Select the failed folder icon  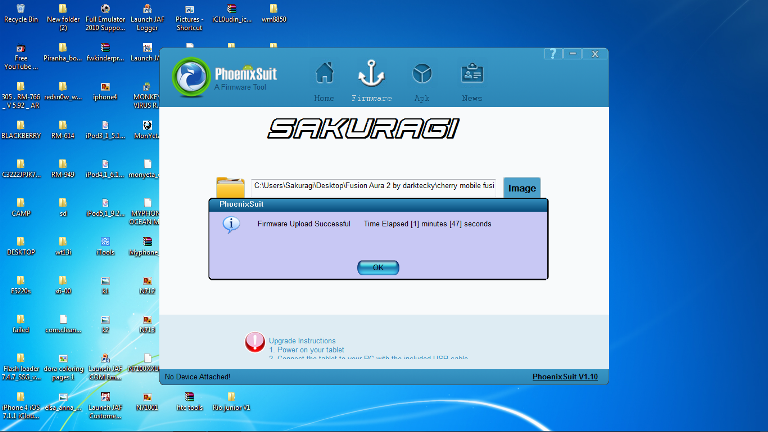tap(21, 324)
